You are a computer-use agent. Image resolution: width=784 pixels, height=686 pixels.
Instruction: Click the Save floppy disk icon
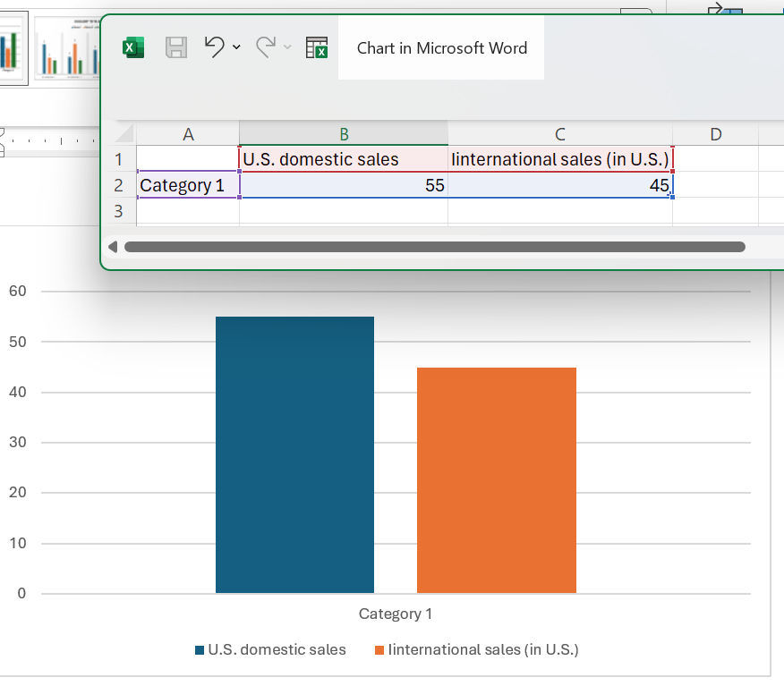[x=176, y=48]
